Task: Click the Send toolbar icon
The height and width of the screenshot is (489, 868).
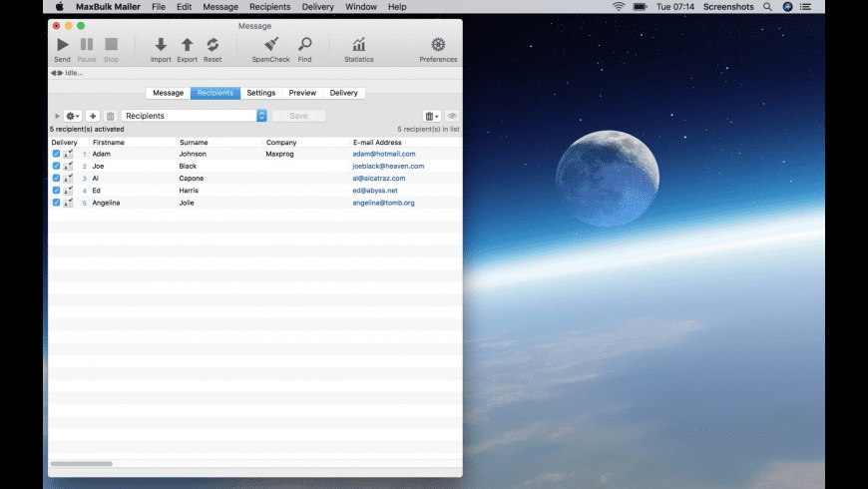Action: click(x=62, y=45)
